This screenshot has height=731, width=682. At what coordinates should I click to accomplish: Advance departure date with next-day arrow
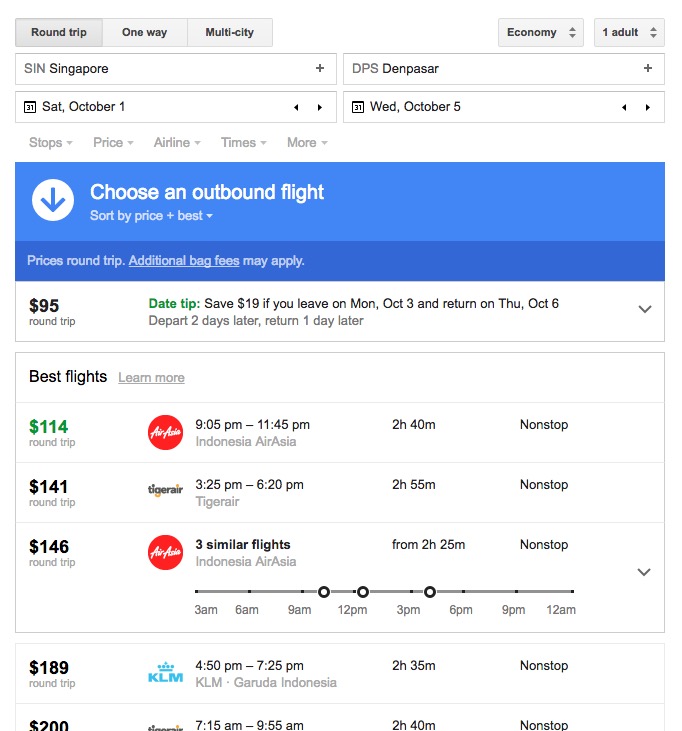320,107
